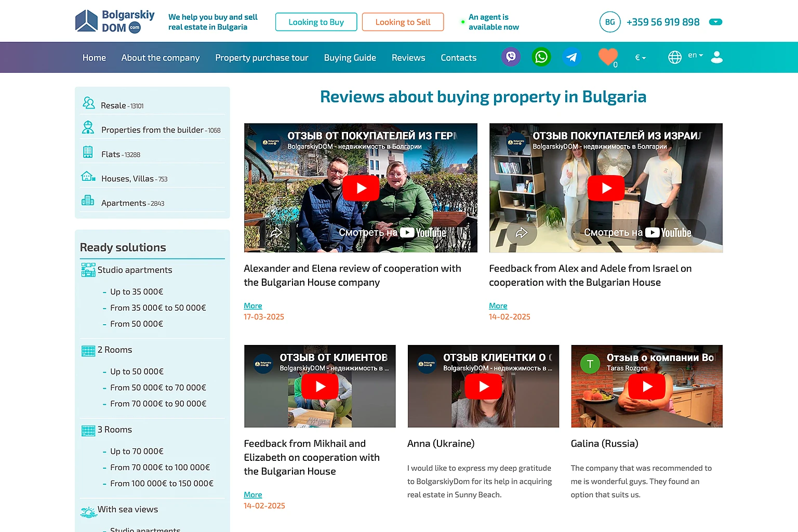The image size is (798, 532).
Task: Play the Mikhail and Elizabeth feedback video
Action: click(x=320, y=387)
